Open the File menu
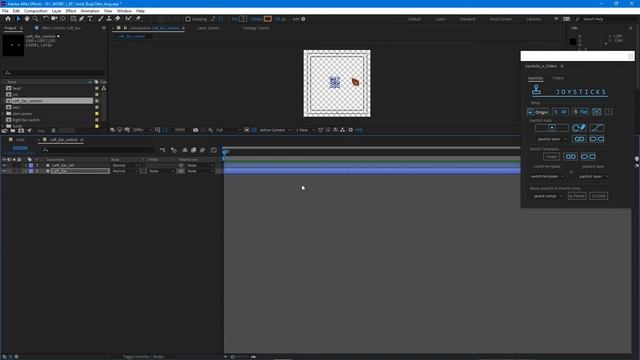Screen dimensions: 640x360 click(5, 11)
